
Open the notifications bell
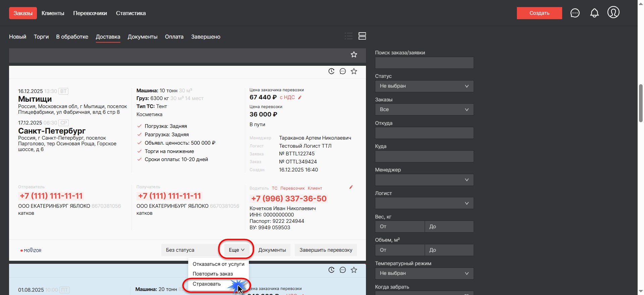594,13
